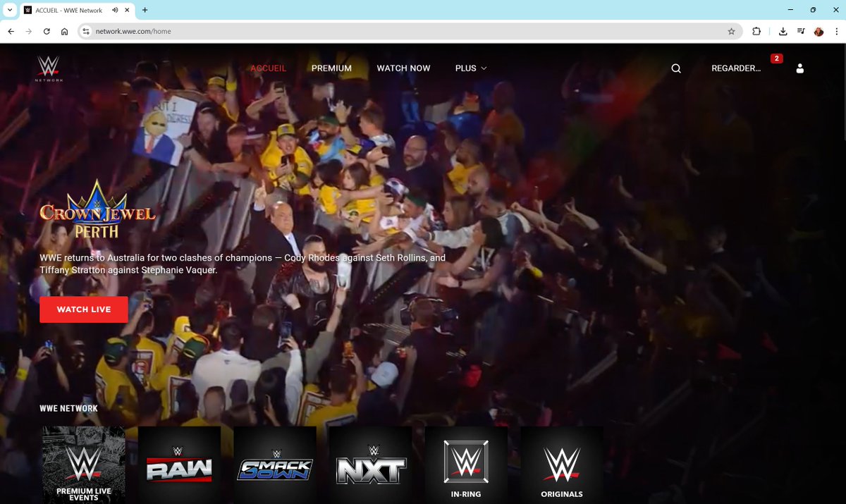Viewport: 846px width, 504px height.
Task: Open the NXT tile
Action: pos(371,465)
